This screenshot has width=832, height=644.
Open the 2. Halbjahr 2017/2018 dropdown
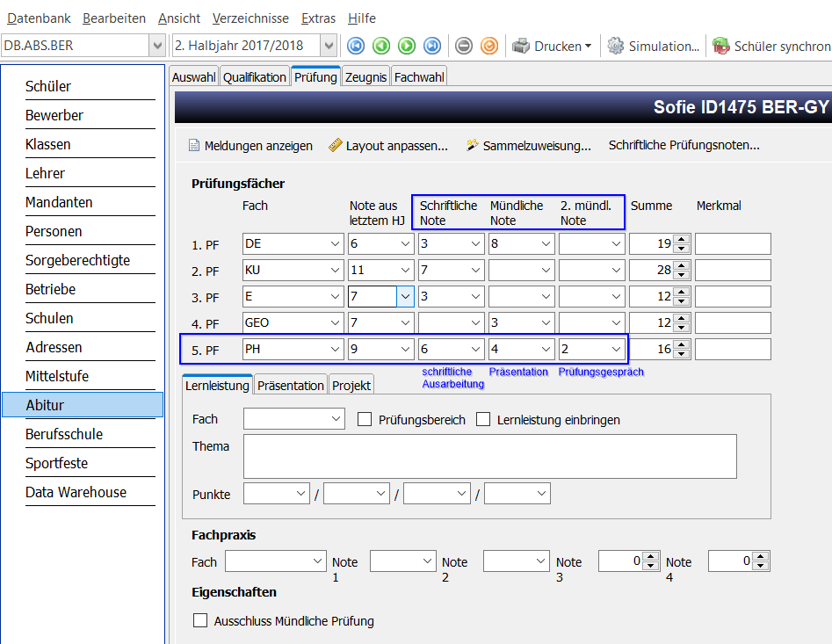[329, 46]
